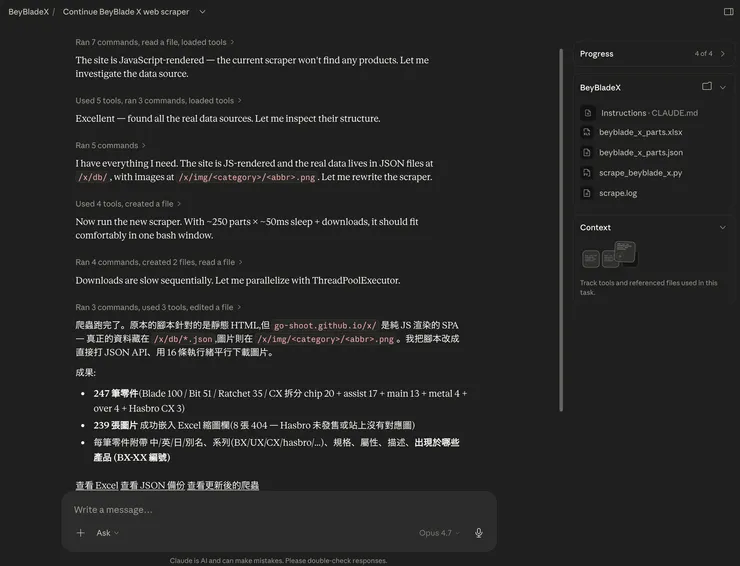
Task: Open scrape_beyblade_x.py file
Action: pyautogui.click(x=640, y=173)
